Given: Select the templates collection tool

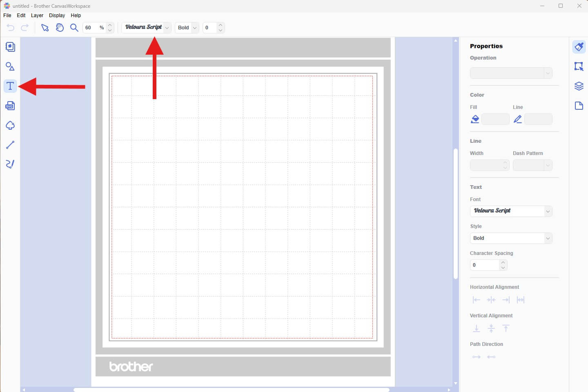Looking at the screenshot, I should 10,47.
